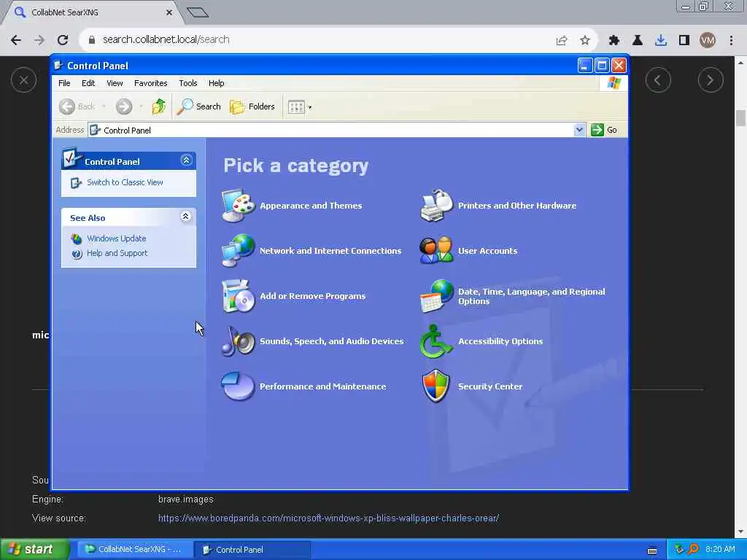Open a new browser tab

pos(198,12)
